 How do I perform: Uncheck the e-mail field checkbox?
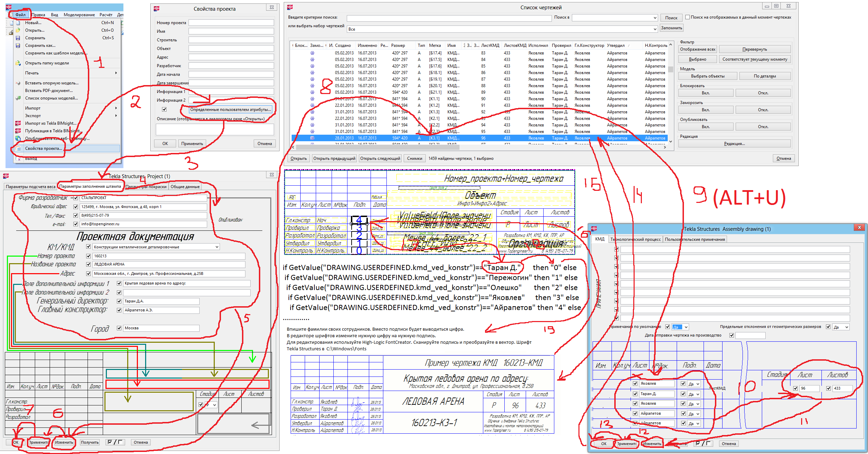[x=76, y=224]
